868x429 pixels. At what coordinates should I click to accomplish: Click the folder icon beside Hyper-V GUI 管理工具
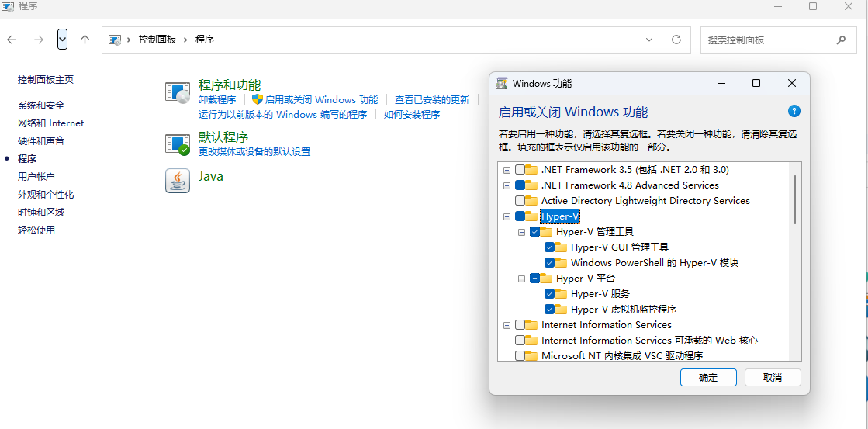pos(561,247)
